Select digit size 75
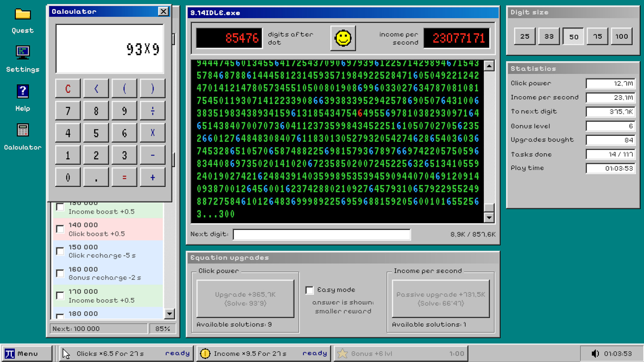The width and height of the screenshot is (644, 362). click(x=597, y=36)
